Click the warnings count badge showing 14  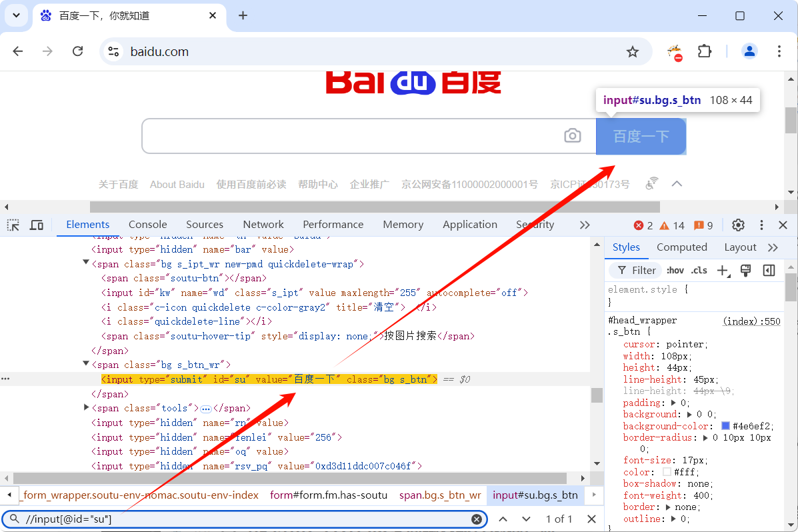coord(672,225)
